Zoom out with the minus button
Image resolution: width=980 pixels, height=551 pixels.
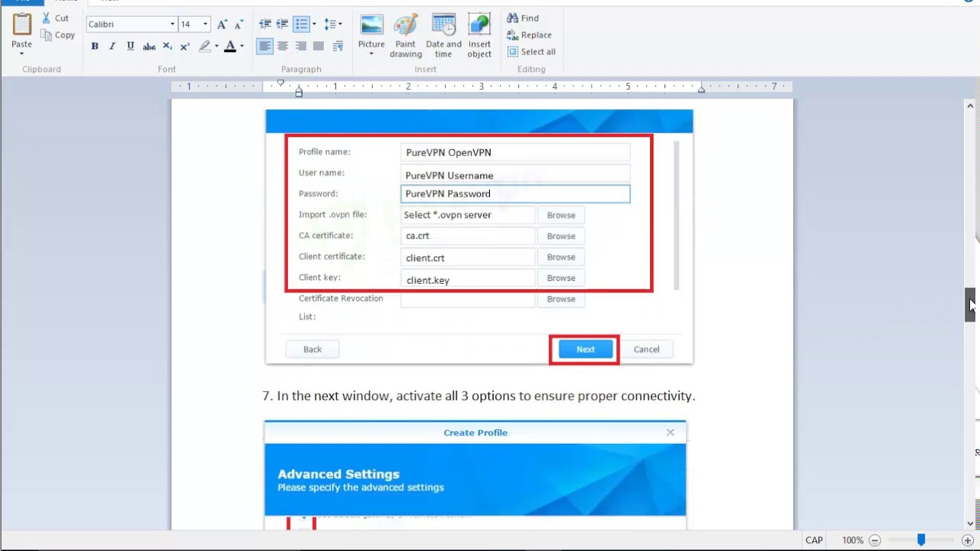(875, 540)
